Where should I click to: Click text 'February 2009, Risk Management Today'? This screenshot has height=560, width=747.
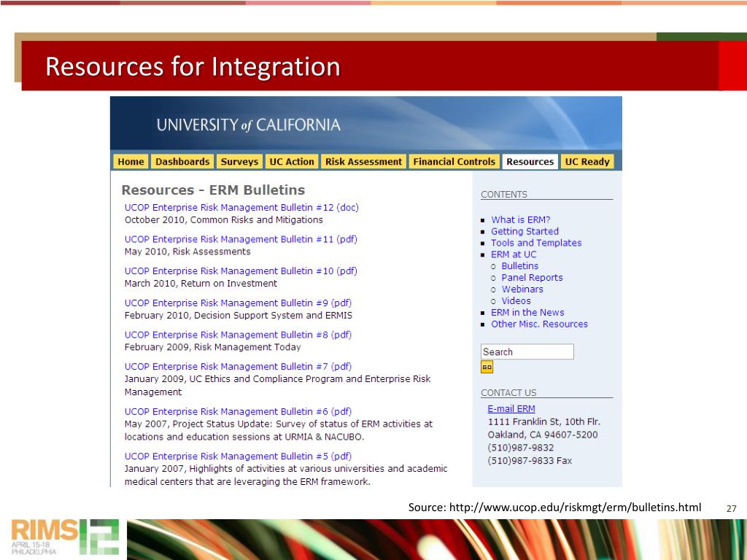pyautogui.click(x=212, y=347)
